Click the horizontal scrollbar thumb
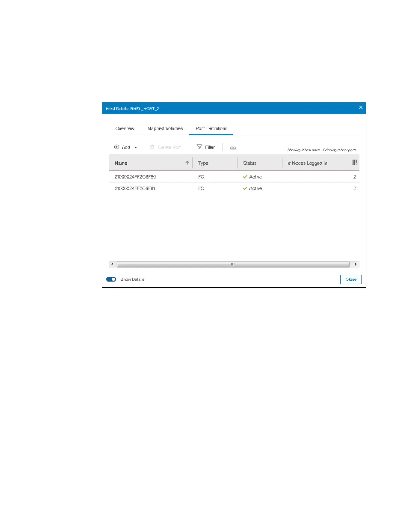This screenshot has height=532, width=411. tap(233, 264)
